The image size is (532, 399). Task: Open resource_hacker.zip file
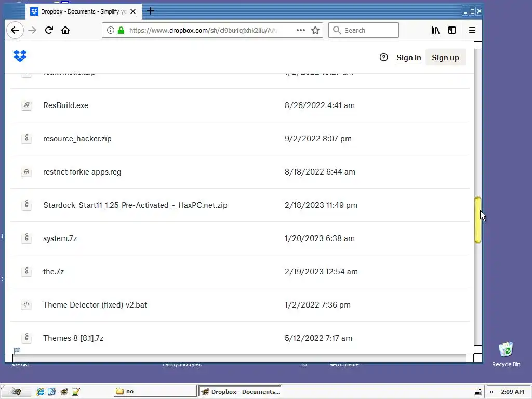tap(77, 139)
